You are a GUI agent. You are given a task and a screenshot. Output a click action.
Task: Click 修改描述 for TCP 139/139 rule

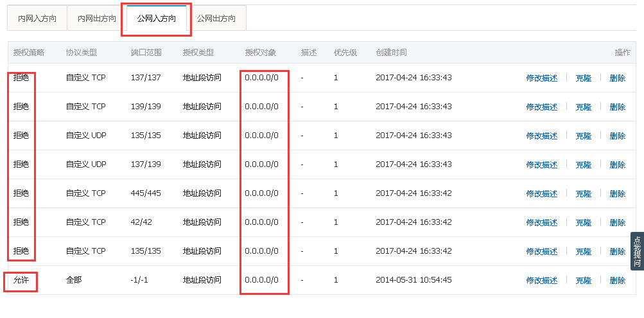point(542,107)
